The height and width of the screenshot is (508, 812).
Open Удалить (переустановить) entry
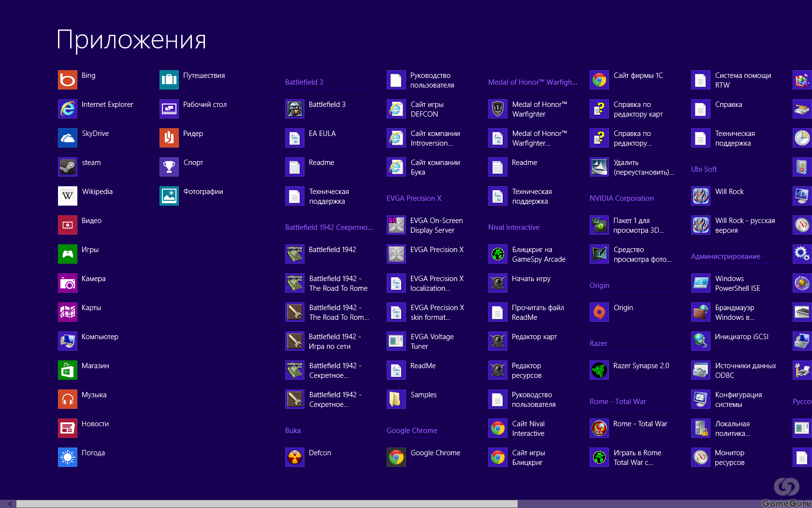click(x=632, y=167)
